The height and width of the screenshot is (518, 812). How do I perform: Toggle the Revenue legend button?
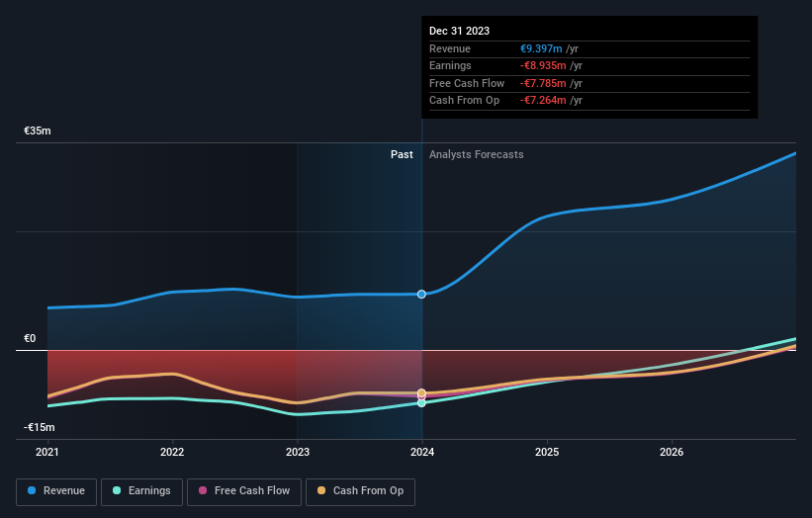tap(56, 491)
